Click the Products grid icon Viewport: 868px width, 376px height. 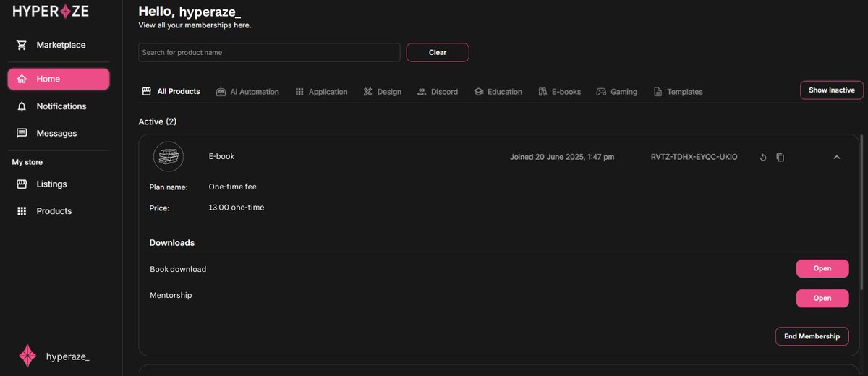22,211
